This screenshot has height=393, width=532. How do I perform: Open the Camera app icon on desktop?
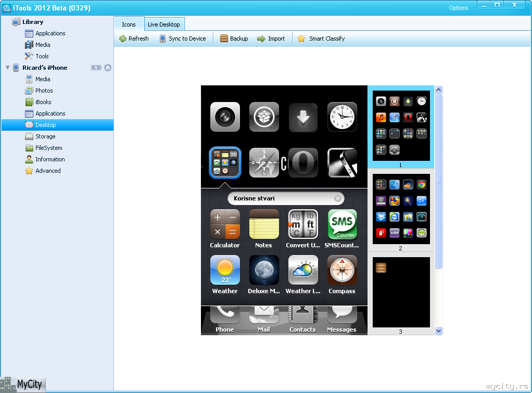click(x=225, y=117)
